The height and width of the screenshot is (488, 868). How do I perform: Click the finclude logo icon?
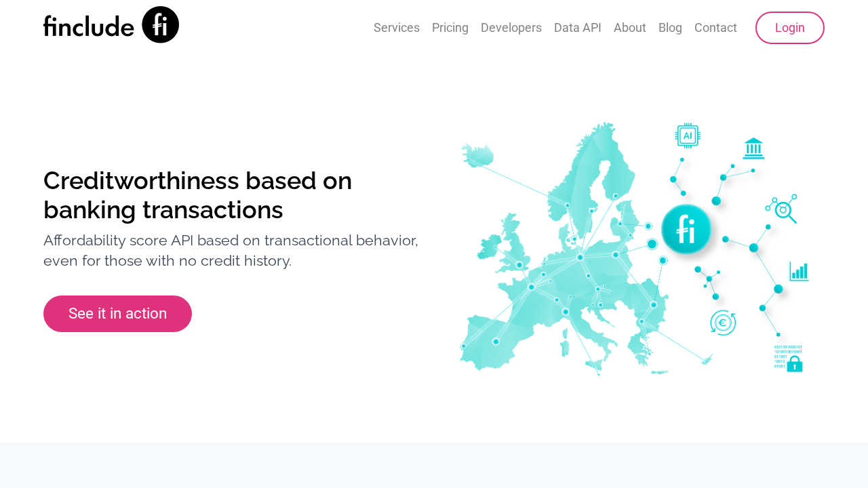tap(161, 24)
